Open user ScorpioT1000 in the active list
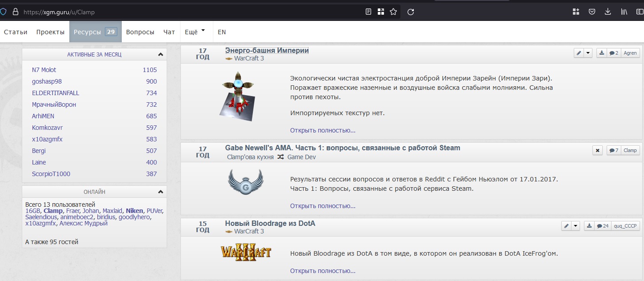 tap(51, 174)
